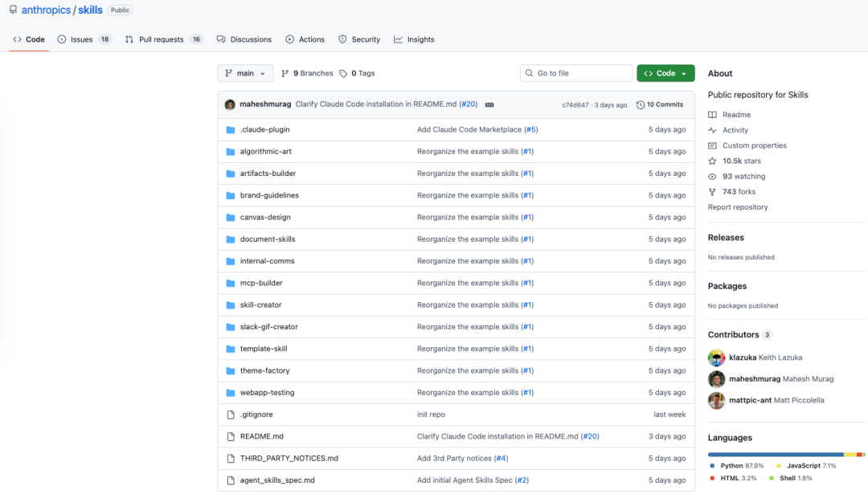The width and height of the screenshot is (868, 494).
Task: Click klazuka's contributor avatar
Action: tap(716, 357)
